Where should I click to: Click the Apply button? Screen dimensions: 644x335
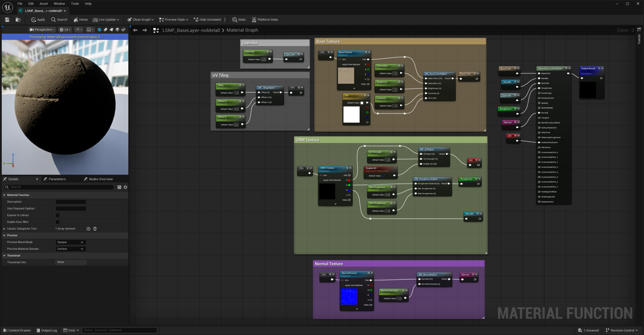pos(38,20)
